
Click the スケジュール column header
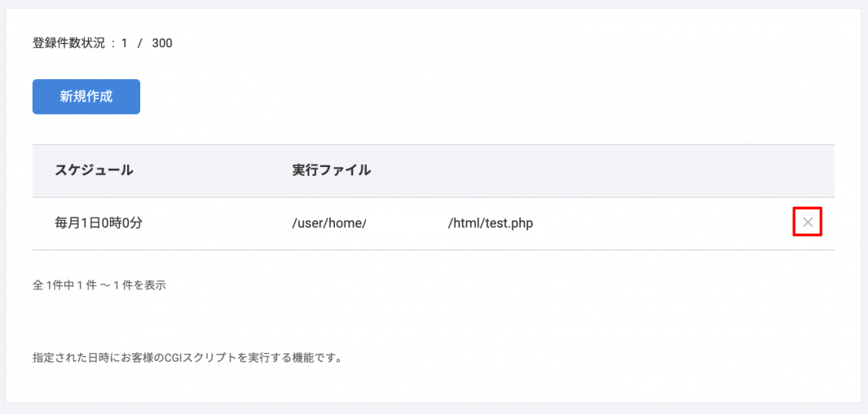94,170
